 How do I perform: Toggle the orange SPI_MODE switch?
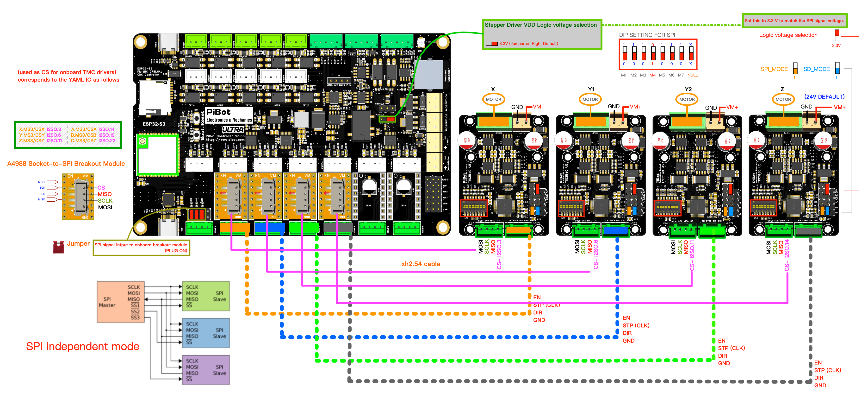795,68
